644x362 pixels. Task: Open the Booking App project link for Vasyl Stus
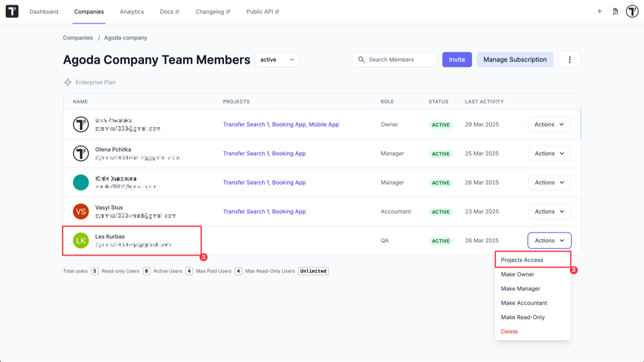coord(289,211)
